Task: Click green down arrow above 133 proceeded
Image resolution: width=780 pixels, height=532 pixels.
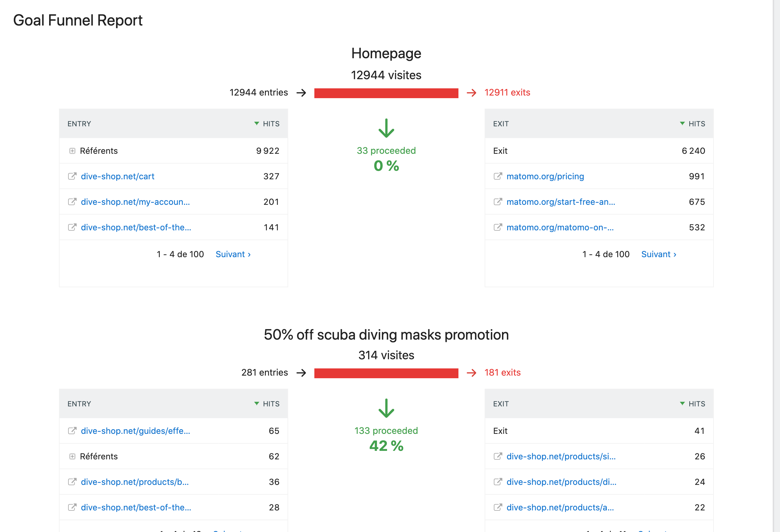Action: pyautogui.click(x=386, y=408)
